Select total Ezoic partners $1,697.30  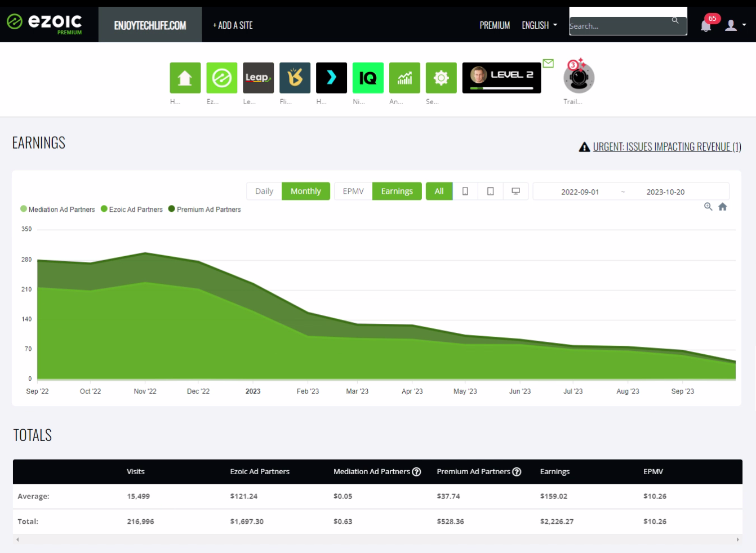pyautogui.click(x=247, y=521)
